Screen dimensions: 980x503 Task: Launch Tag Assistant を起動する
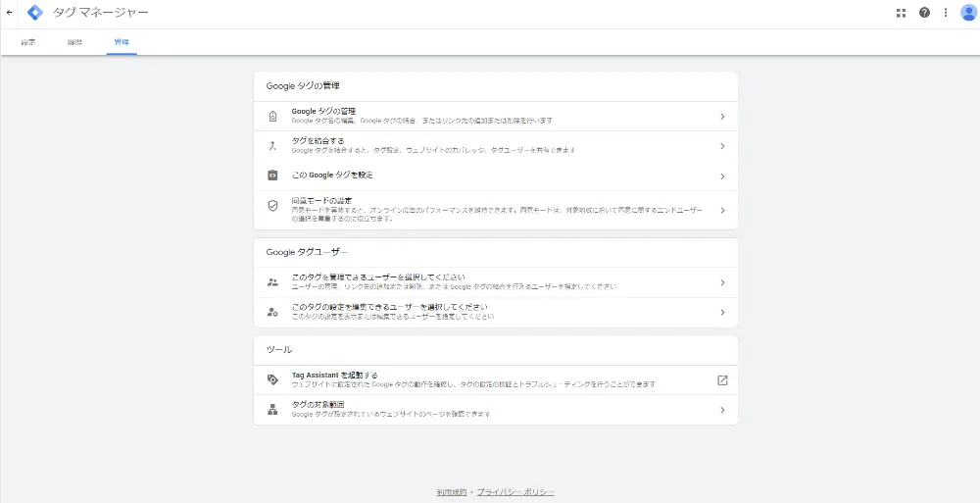334,376
